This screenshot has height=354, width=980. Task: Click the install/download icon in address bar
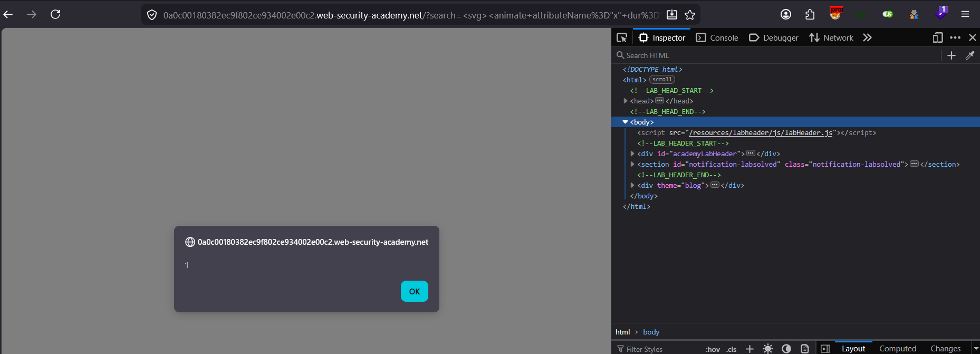pos(672,15)
